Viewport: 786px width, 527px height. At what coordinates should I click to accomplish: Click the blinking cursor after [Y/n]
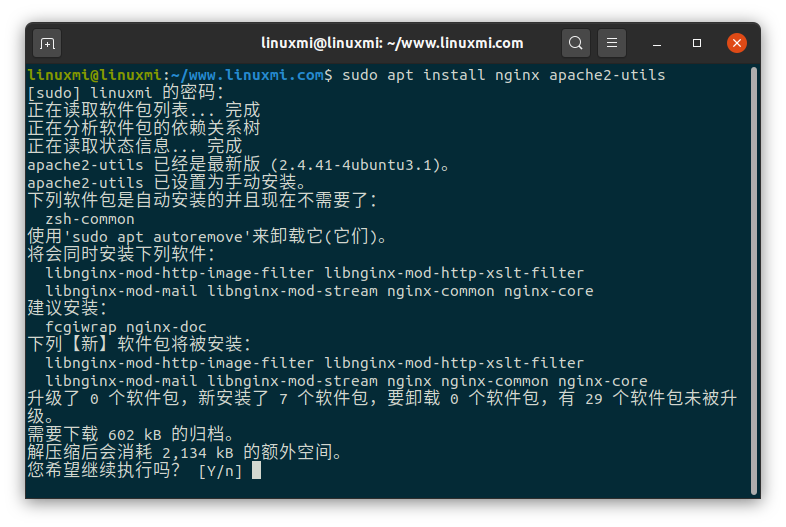[x=257, y=470]
